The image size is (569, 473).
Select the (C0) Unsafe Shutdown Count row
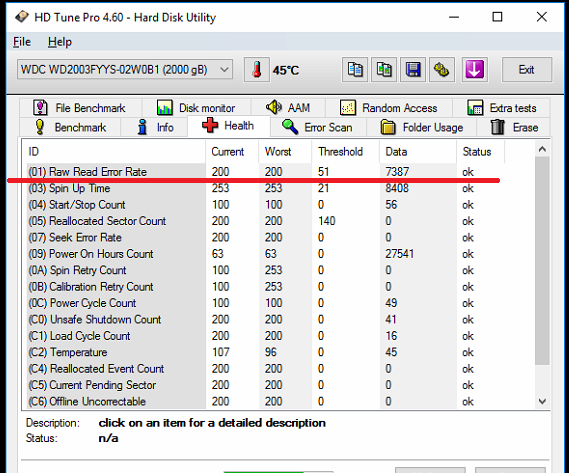(x=266, y=319)
